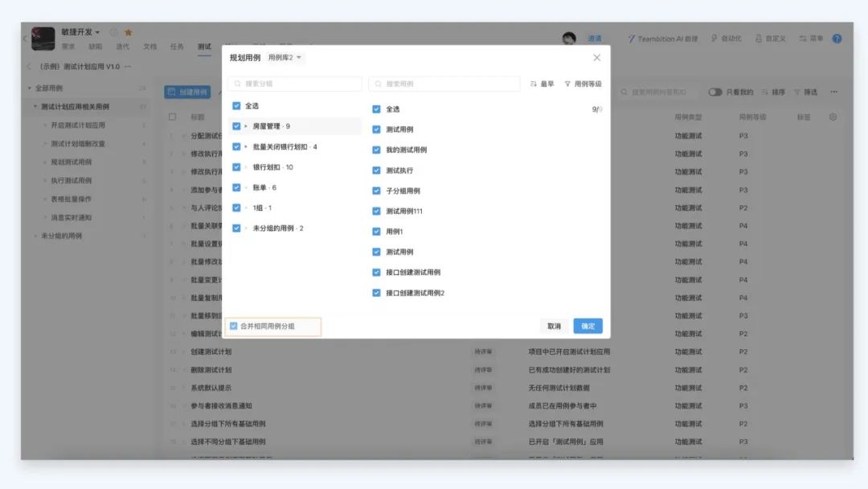Expand the 批量关闭银行划扣 group arrow
Screen dimensions: 868x489
click(x=246, y=147)
